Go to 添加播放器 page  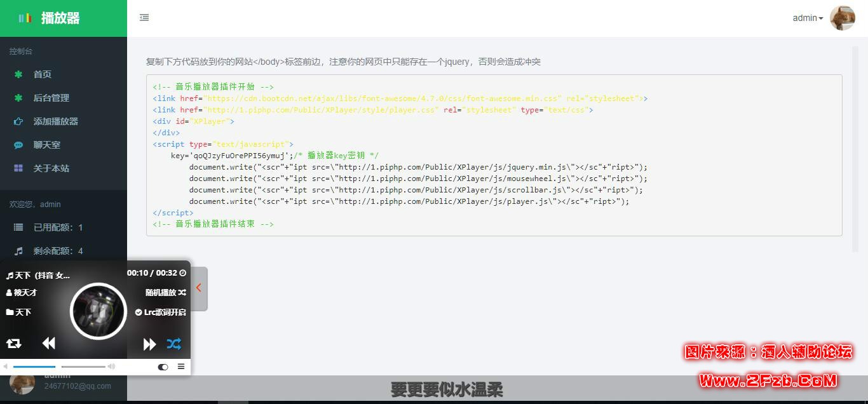coord(55,121)
